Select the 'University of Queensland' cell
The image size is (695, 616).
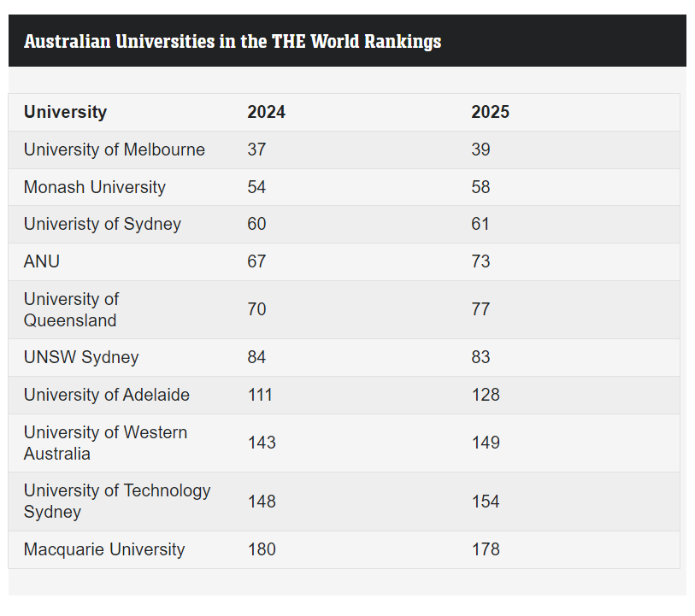pos(71,309)
